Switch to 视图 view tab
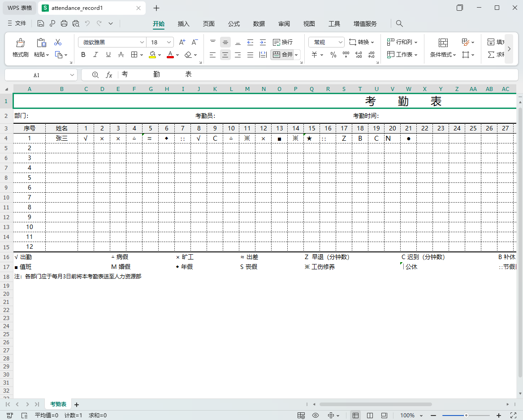This screenshot has width=523, height=420. point(309,24)
